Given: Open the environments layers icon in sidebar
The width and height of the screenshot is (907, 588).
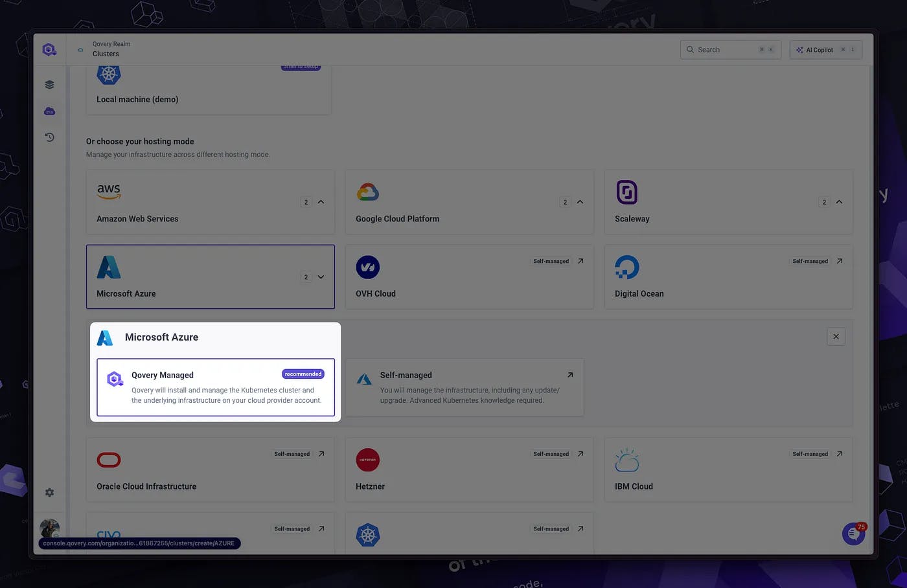Looking at the screenshot, I should tap(49, 85).
